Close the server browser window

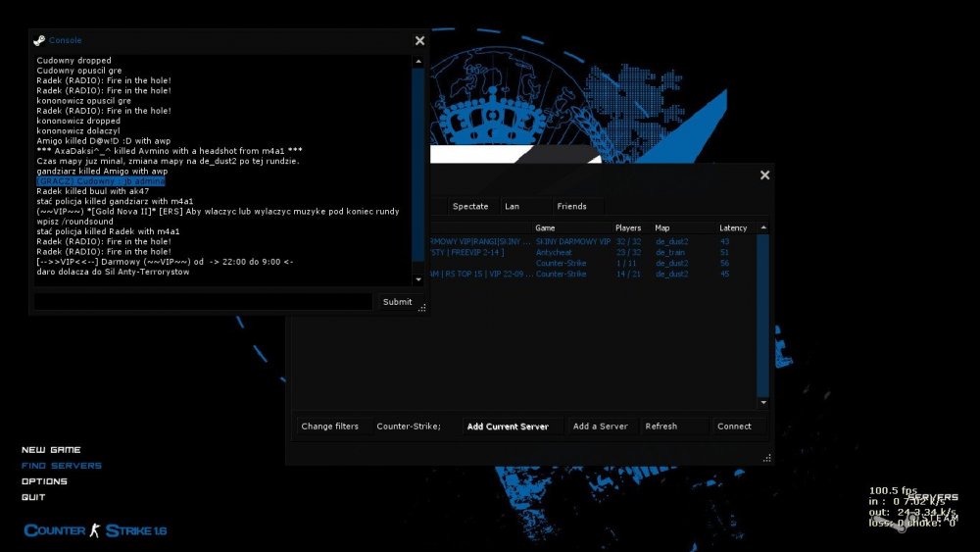(764, 176)
